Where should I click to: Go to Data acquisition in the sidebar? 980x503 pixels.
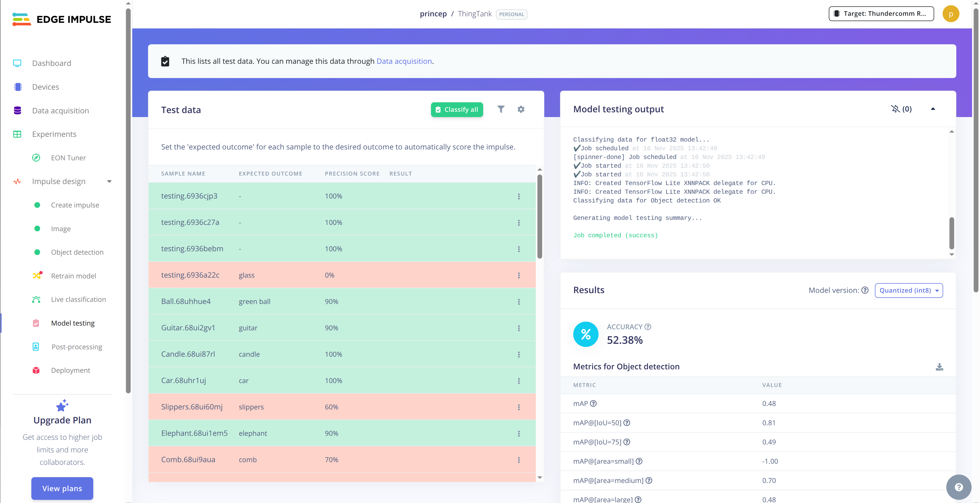point(60,110)
